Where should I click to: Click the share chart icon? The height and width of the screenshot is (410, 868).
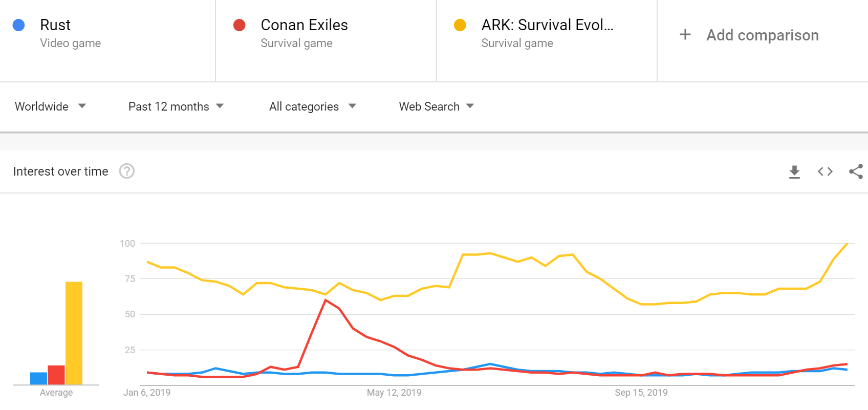[856, 171]
